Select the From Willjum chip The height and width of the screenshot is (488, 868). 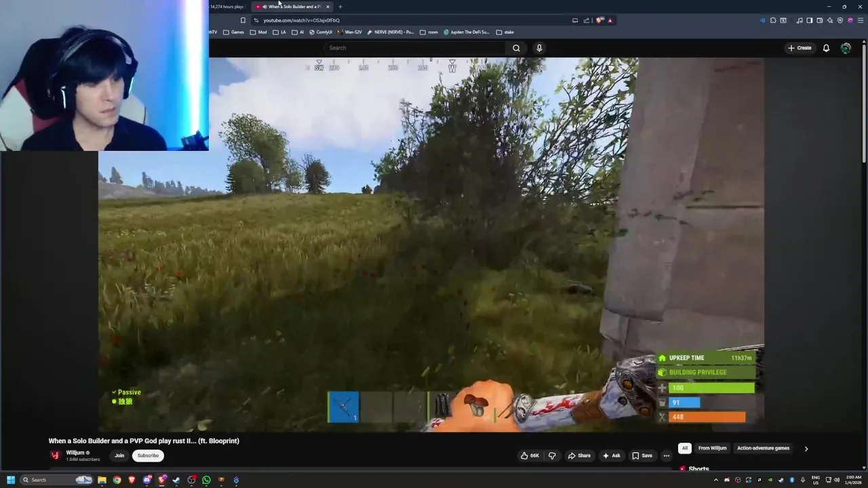[x=712, y=448]
